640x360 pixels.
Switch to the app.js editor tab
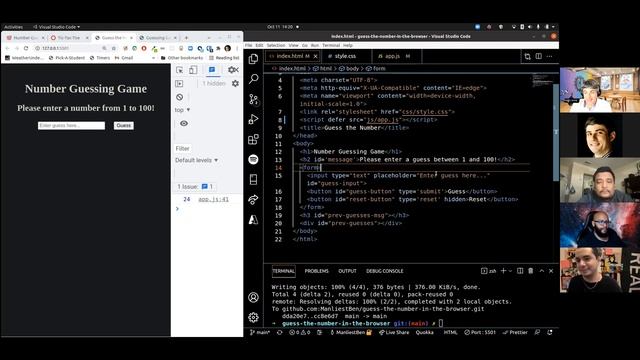tap(393, 56)
